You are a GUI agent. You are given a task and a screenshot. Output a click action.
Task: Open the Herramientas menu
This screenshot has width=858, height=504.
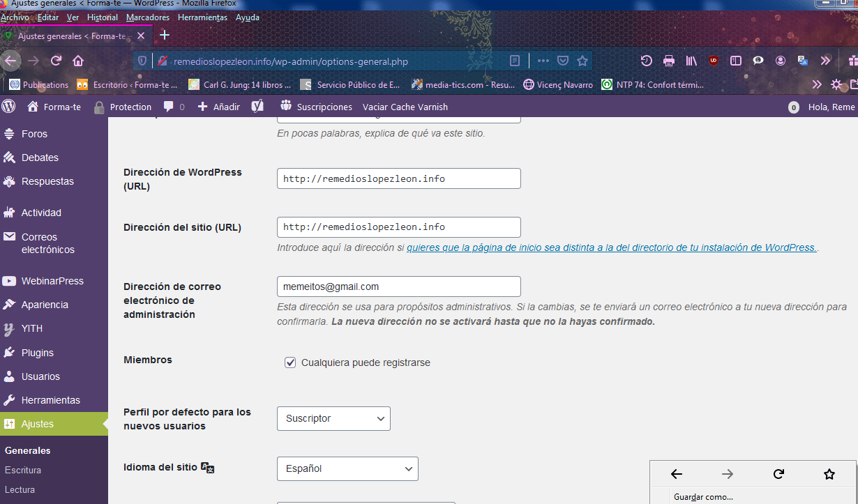(x=202, y=17)
